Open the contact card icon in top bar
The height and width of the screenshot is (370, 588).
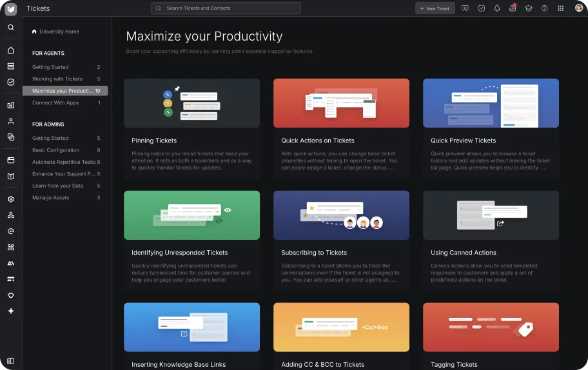coord(465,8)
